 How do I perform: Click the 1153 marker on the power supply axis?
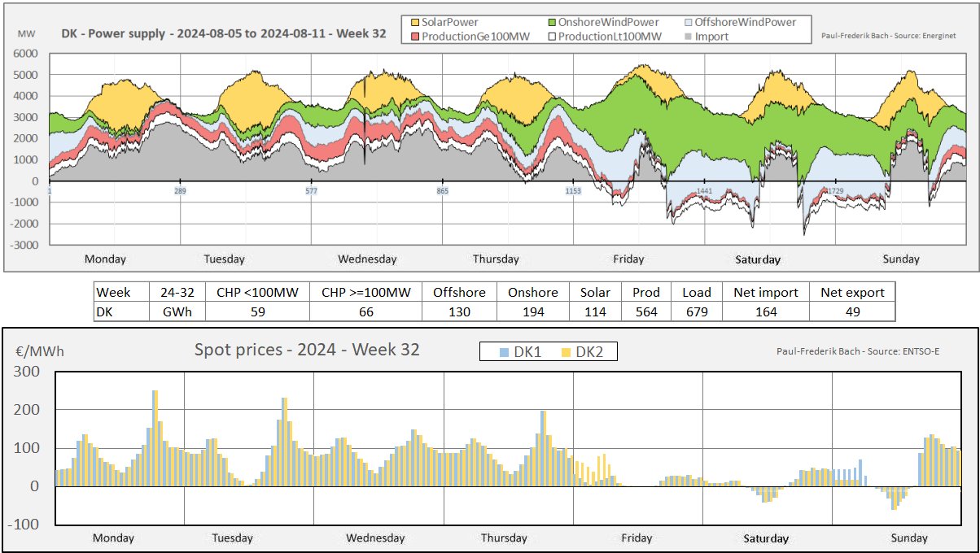573,191
